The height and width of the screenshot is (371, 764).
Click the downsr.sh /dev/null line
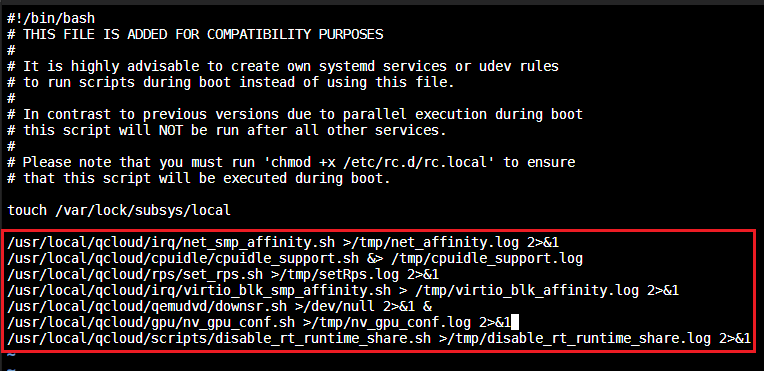219,307
